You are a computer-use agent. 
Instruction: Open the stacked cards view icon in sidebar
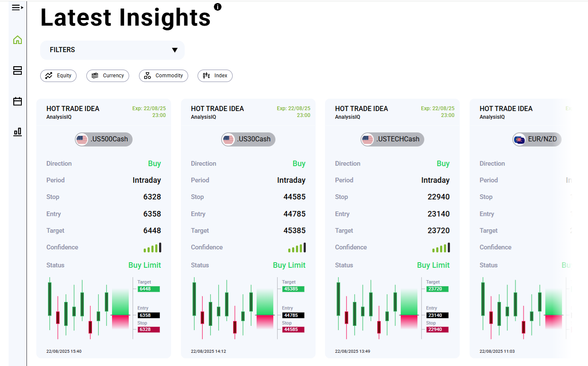point(17,70)
